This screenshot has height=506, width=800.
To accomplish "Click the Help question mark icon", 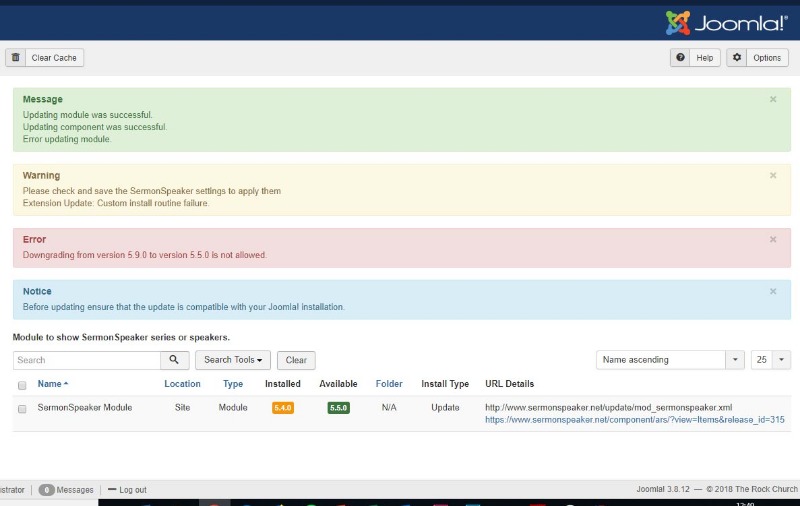I will pyautogui.click(x=680, y=57).
